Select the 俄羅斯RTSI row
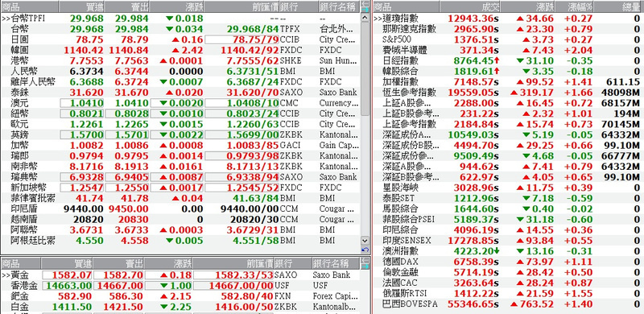 pyautogui.click(x=508, y=293)
